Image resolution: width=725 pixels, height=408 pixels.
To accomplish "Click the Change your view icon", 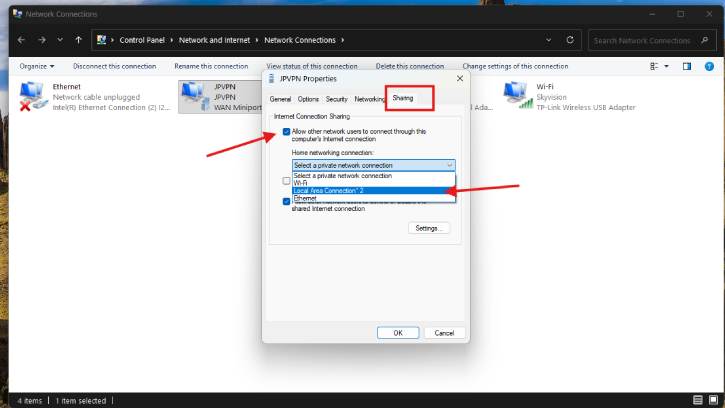I will coord(654,67).
